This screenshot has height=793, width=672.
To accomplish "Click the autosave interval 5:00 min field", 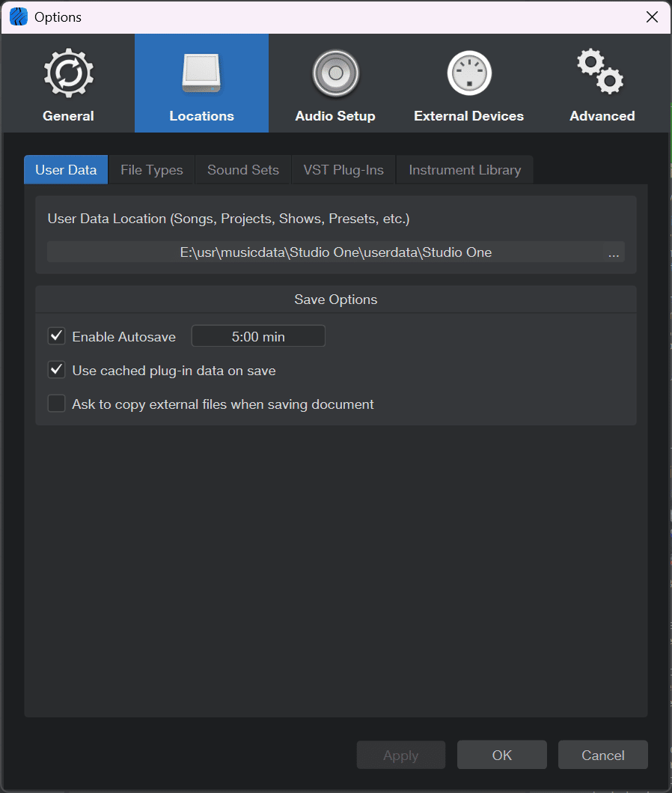I will 258,336.
